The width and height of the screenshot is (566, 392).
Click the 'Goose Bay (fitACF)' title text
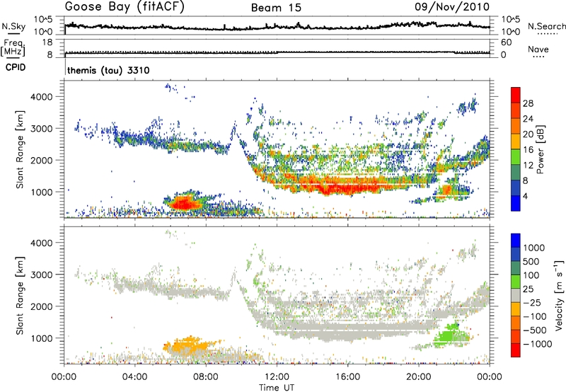click(x=125, y=7)
